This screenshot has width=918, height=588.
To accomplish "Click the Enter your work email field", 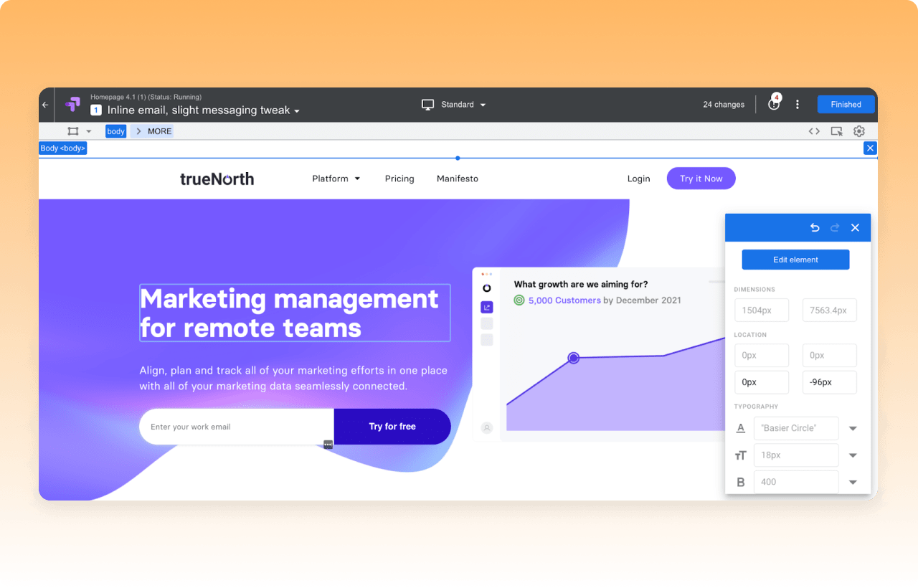I will click(x=237, y=427).
